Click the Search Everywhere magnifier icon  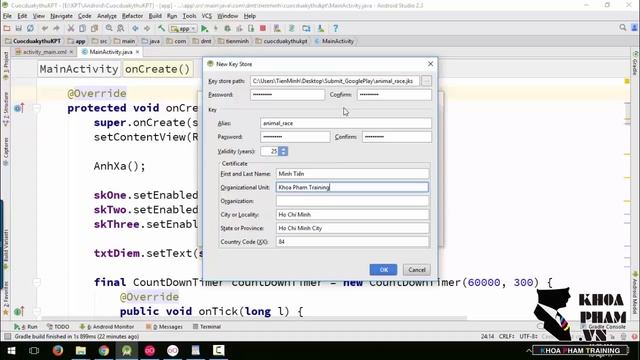tap(622, 28)
